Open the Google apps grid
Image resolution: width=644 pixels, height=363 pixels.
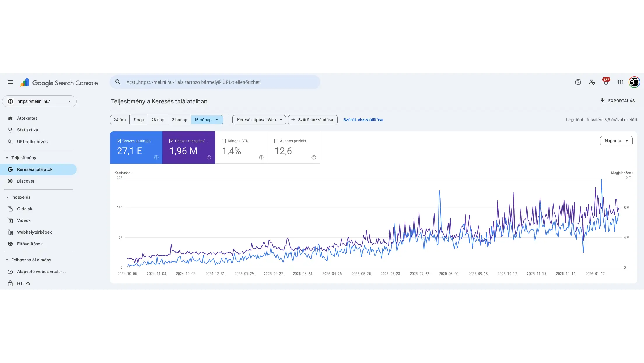(x=620, y=82)
